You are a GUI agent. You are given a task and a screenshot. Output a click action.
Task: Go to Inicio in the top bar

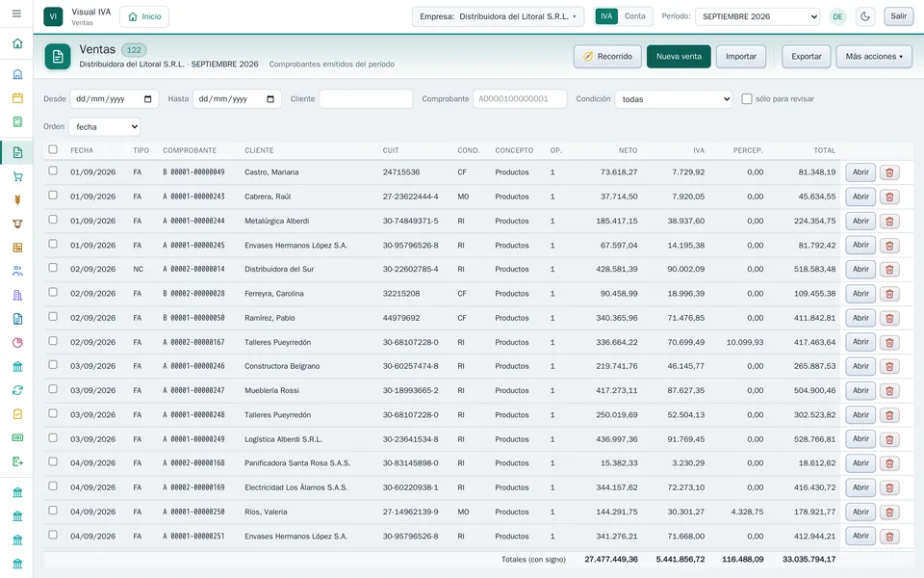(x=144, y=16)
